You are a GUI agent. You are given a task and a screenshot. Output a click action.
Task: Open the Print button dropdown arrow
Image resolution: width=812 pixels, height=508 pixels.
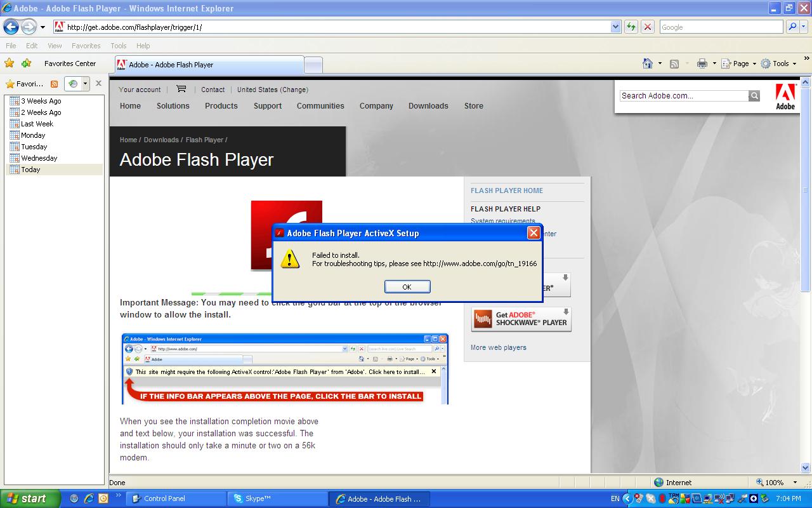tap(714, 63)
